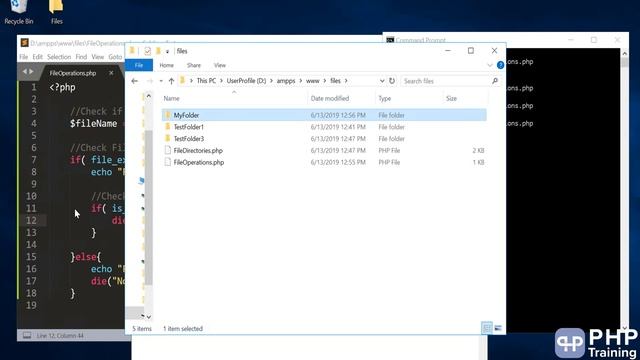640x360 pixels.
Task: Click the '<?php' line in Sublime editor
Action: point(62,87)
